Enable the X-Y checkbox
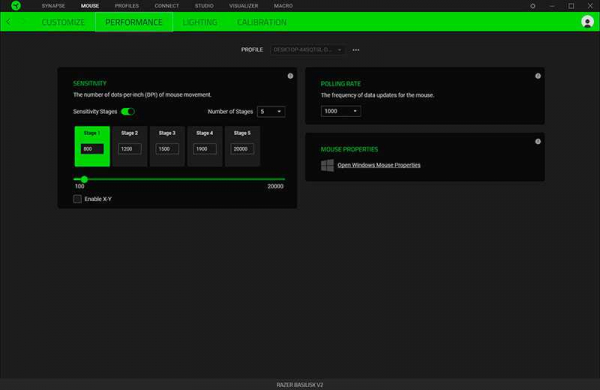Image resolution: width=600 pixels, height=390 pixels. tap(77, 199)
